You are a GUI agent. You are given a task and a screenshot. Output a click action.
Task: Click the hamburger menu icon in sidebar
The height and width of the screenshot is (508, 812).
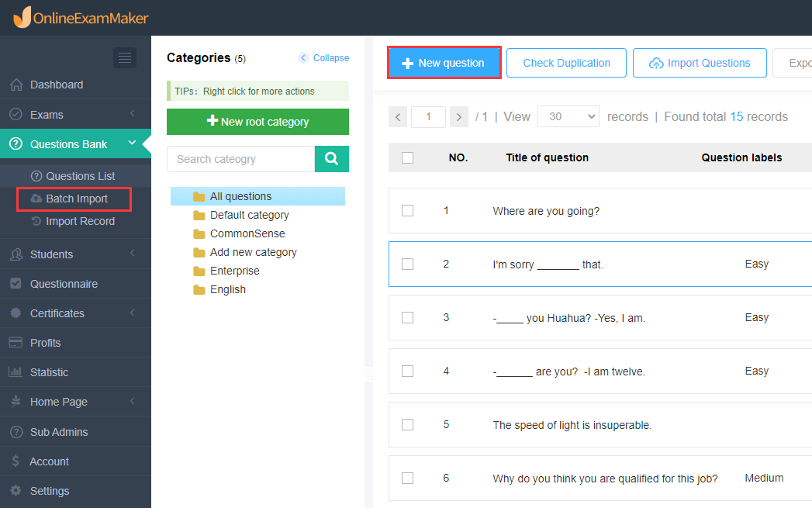125,57
